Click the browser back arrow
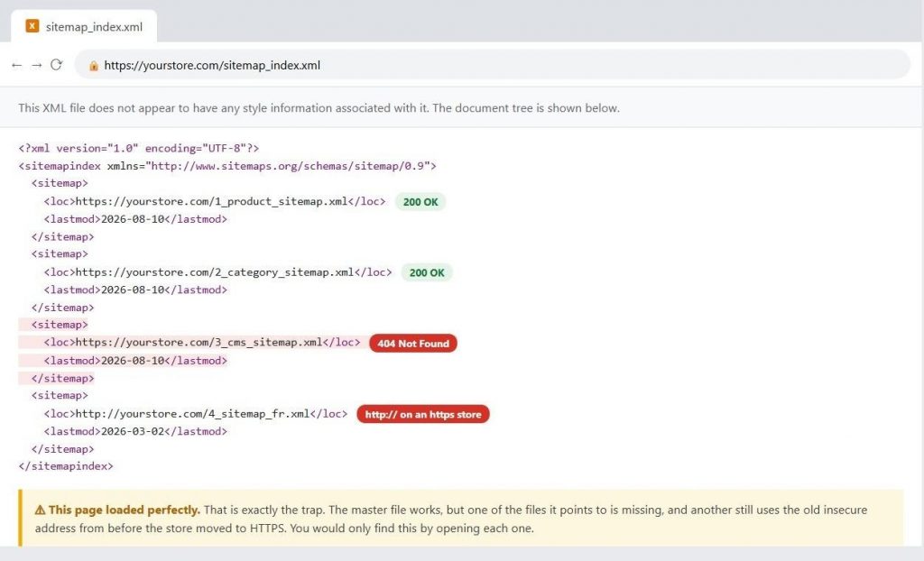The image size is (924, 561). (x=16, y=66)
